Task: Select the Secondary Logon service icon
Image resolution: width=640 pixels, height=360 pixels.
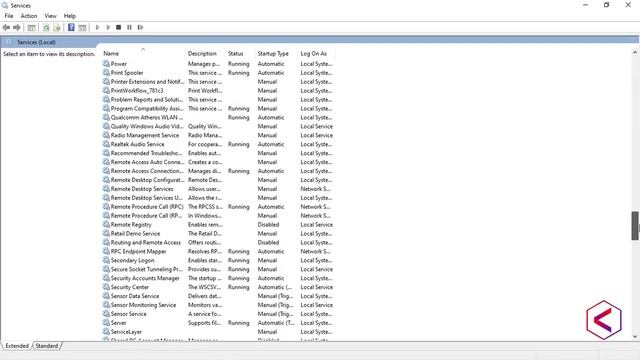Action: point(106,260)
